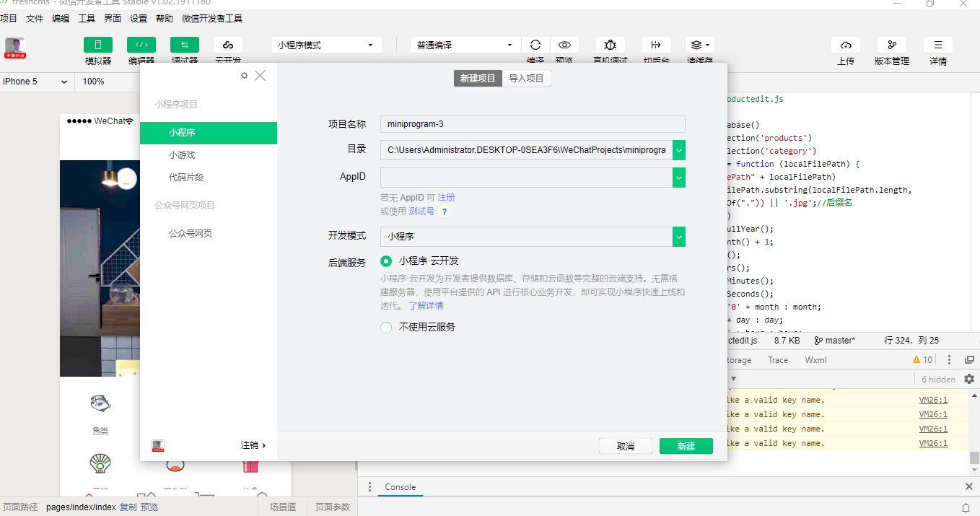Open the 小程序模式 mode dropdown
The image size is (980, 516).
(326, 45)
